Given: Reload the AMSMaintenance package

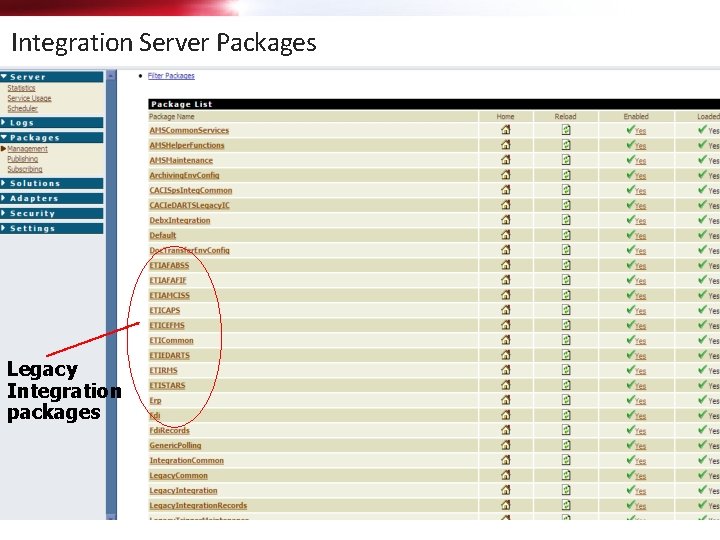Looking at the screenshot, I should [566, 160].
